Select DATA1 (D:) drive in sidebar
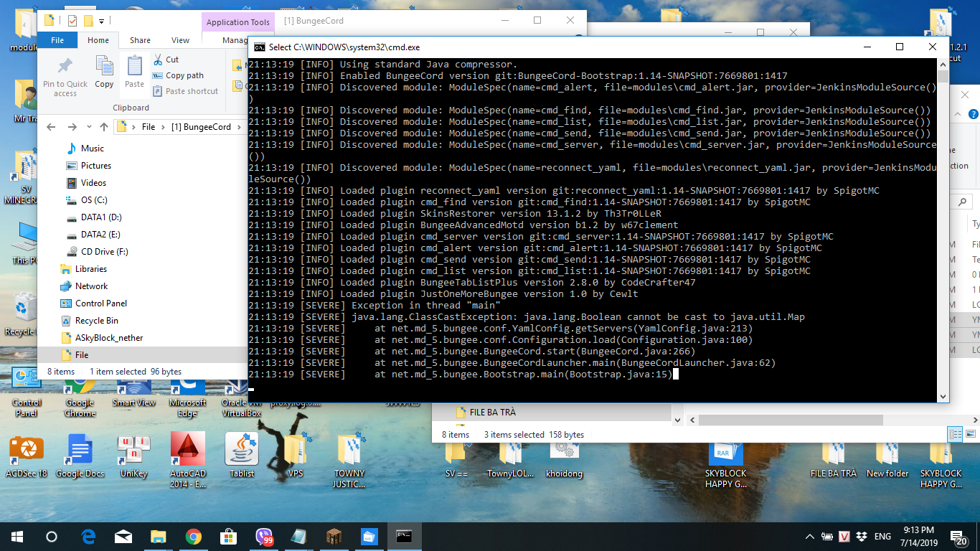This screenshot has width=980, height=551. pos(101,217)
